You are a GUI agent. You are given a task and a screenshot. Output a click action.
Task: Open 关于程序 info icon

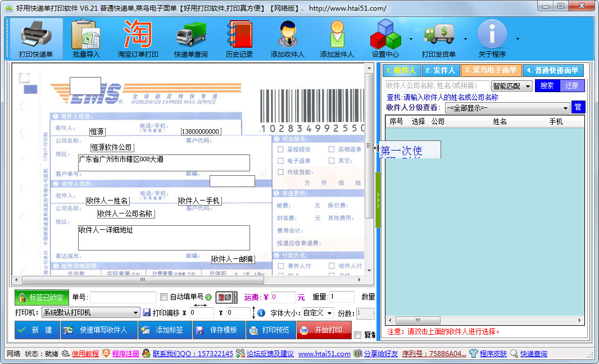(x=492, y=39)
